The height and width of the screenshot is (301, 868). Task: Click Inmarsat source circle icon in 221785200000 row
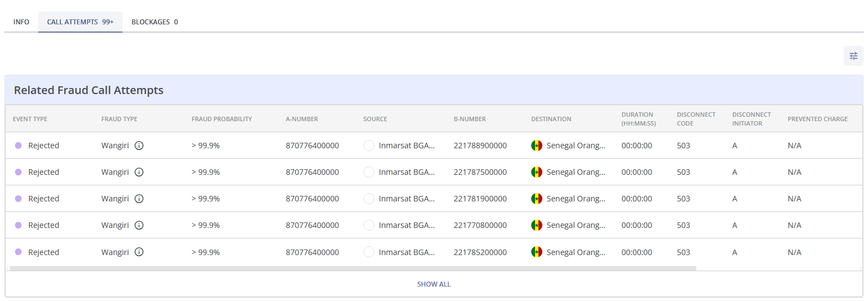point(369,252)
